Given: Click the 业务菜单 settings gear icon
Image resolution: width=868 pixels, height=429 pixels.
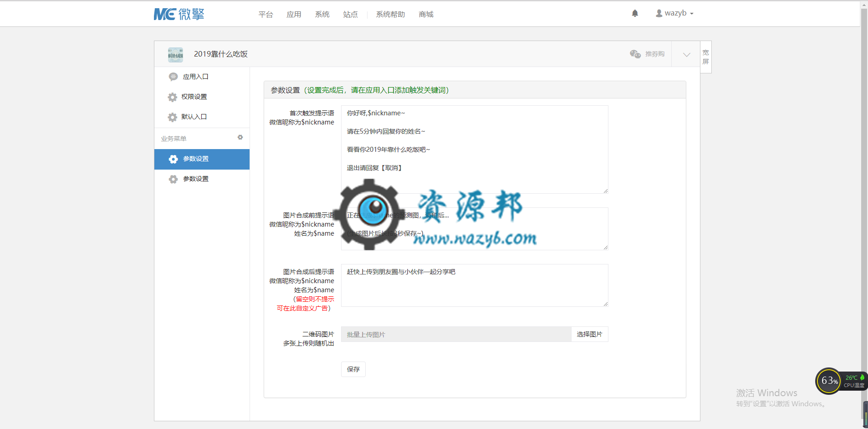Looking at the screenshot, I should (240, 137).
